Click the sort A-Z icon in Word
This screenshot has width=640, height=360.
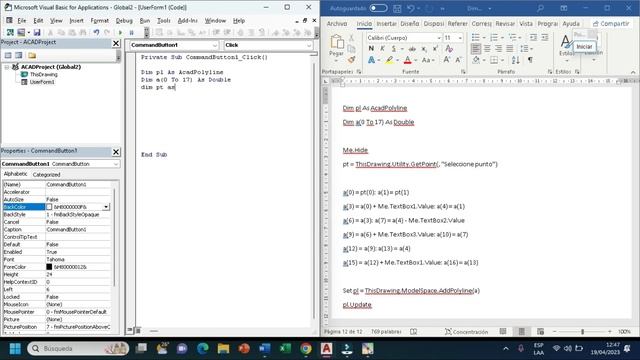516,60
